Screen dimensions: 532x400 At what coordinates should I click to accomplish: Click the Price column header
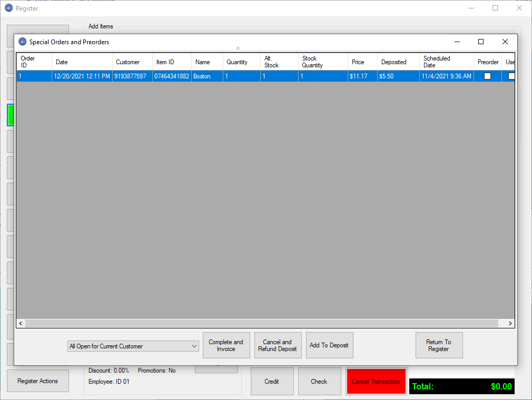[362, 62]
